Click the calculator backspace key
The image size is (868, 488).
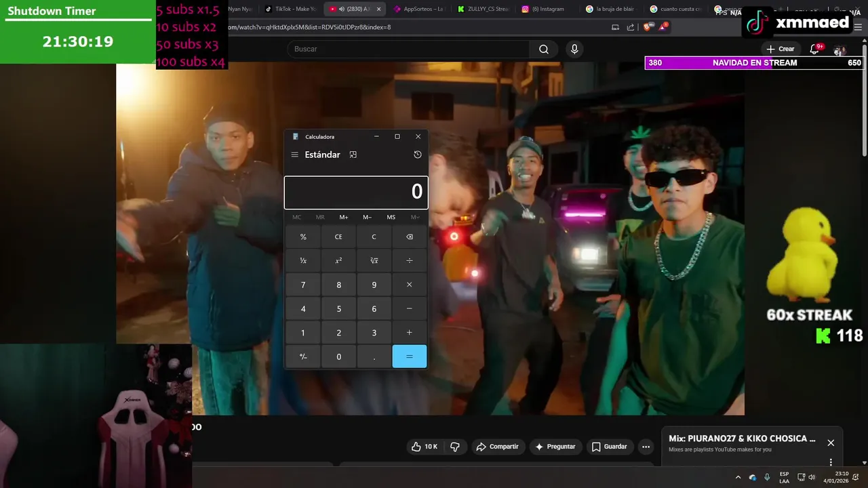click(409, 237)
